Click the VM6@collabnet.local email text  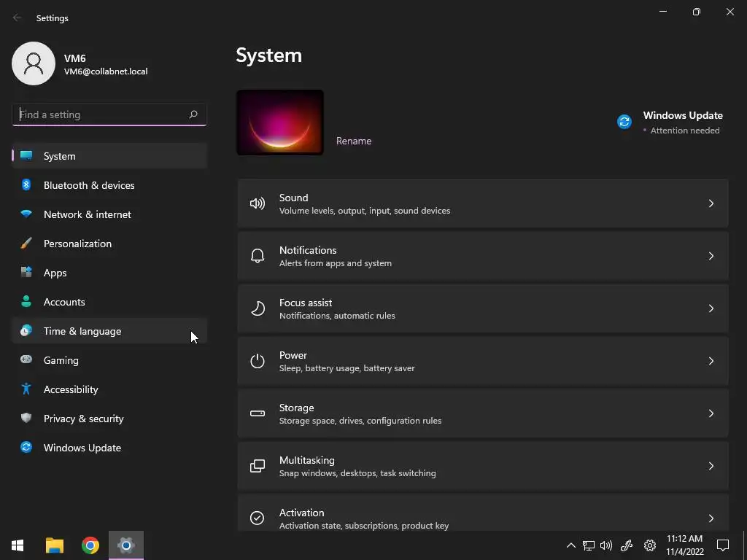(x=106, y=71)
